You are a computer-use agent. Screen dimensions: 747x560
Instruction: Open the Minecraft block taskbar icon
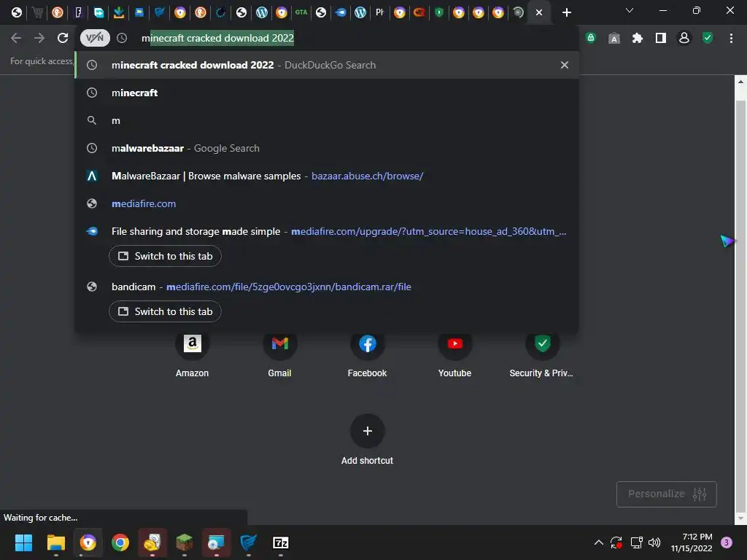pyautogui.click(x=185, y=542)
